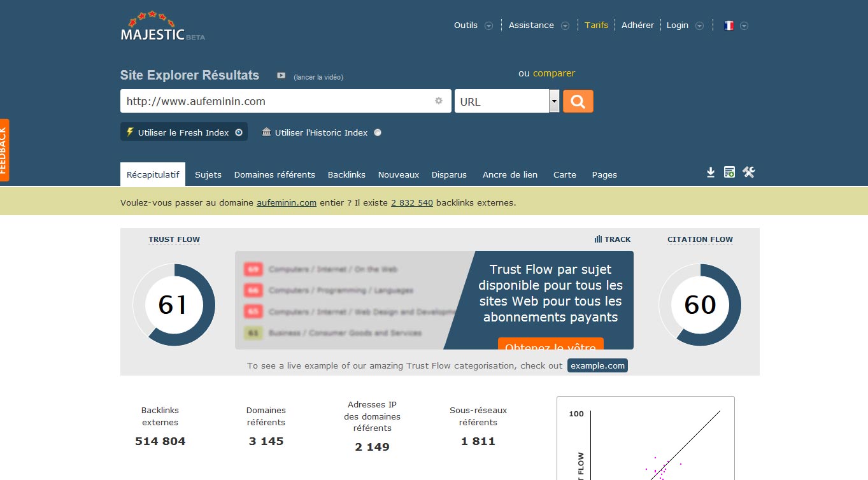Click the Obtenez le vôtre button
The width and height of the screenshot is (868, 480).
[550, 344]
